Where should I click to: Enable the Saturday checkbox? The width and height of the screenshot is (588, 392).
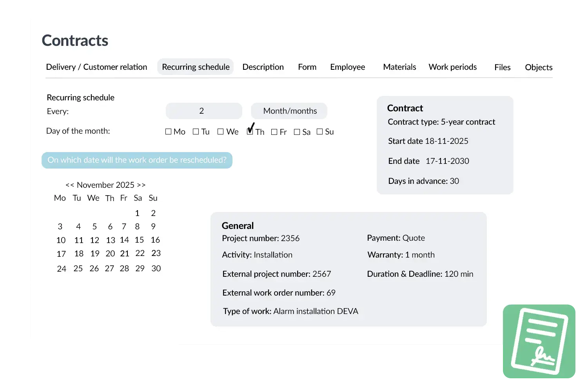[297, 132]
